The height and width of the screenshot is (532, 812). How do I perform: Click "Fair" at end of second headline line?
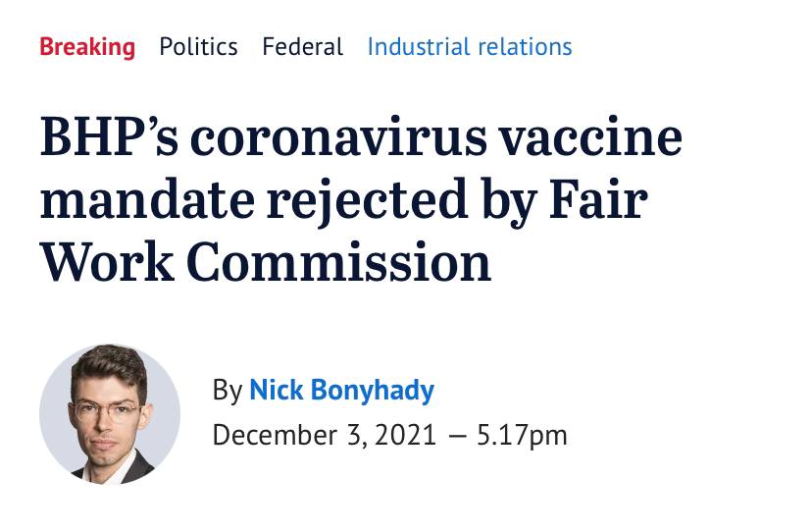[x=598, y=199]
